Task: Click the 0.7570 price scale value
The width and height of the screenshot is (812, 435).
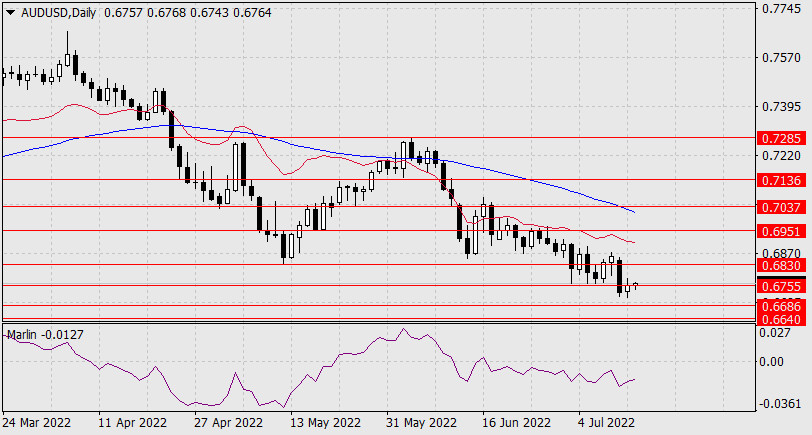Action: point(781,57)
